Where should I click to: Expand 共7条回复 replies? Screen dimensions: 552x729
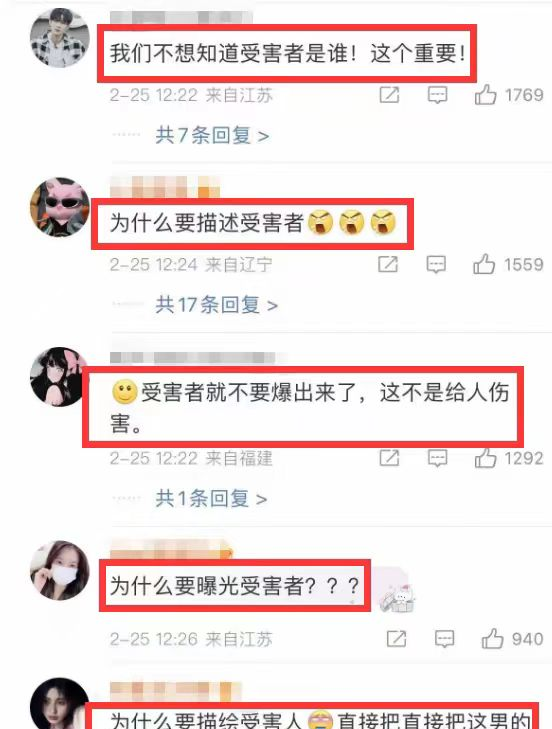pyautogui.click(x=212, y=135)
